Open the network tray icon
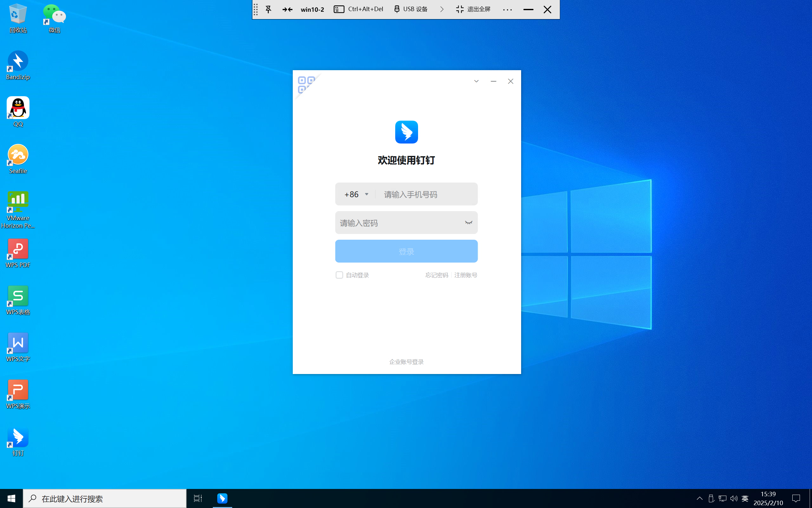The width and height of the screenshot is (812, 508). coord(723,498)
